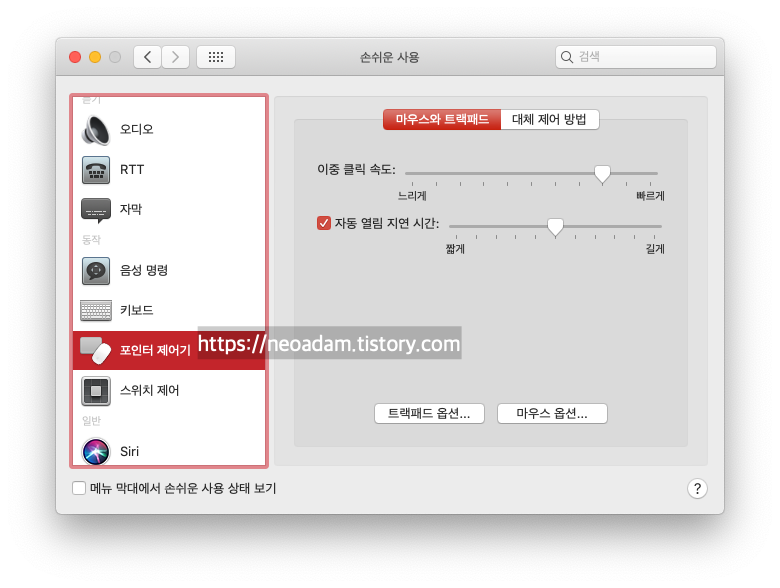Viewport: 780px width, 588px height.
Task: Click the 오디오 label in sidebar
Action: point(137,129)
